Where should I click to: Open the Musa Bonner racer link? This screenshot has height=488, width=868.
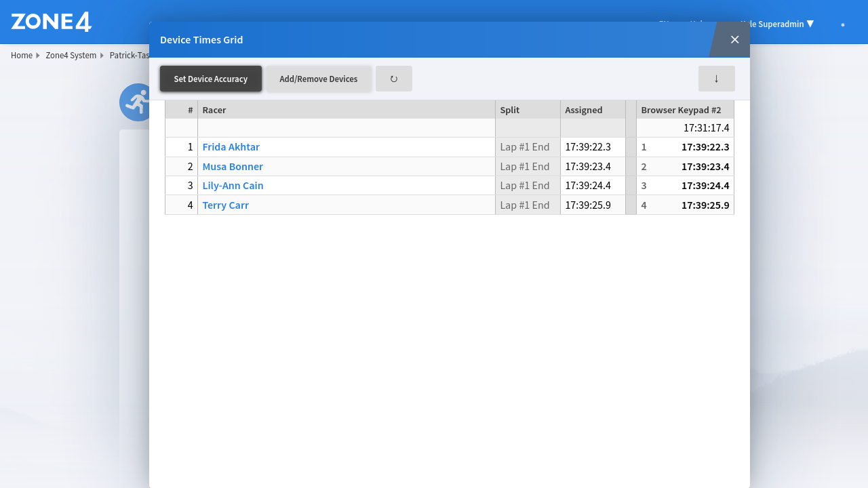[233, 167]
